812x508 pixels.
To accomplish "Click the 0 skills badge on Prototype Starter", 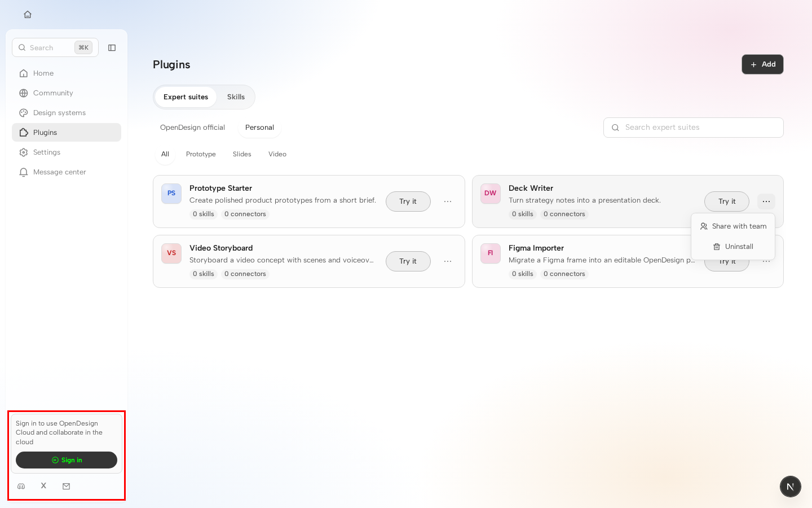I will tap(204, 214).
